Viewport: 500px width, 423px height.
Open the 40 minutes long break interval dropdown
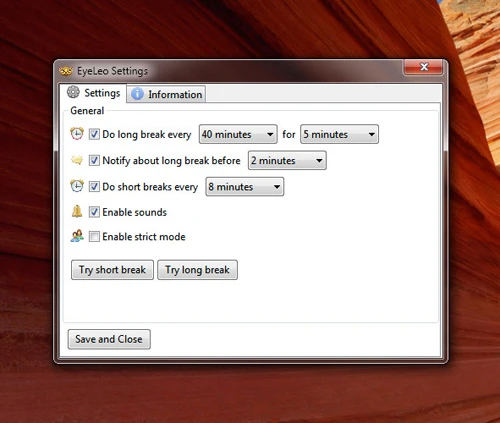tap(238, 134)
